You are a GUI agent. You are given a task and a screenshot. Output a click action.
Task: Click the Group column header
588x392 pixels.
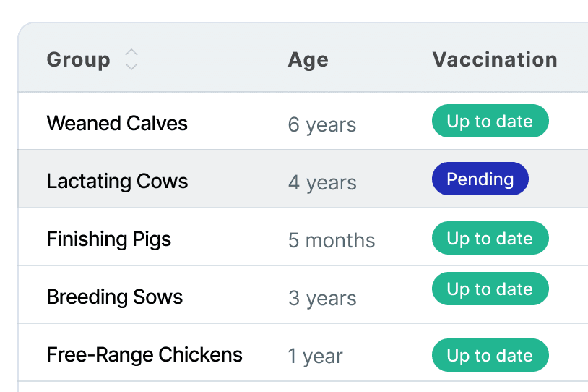[78, 59]
